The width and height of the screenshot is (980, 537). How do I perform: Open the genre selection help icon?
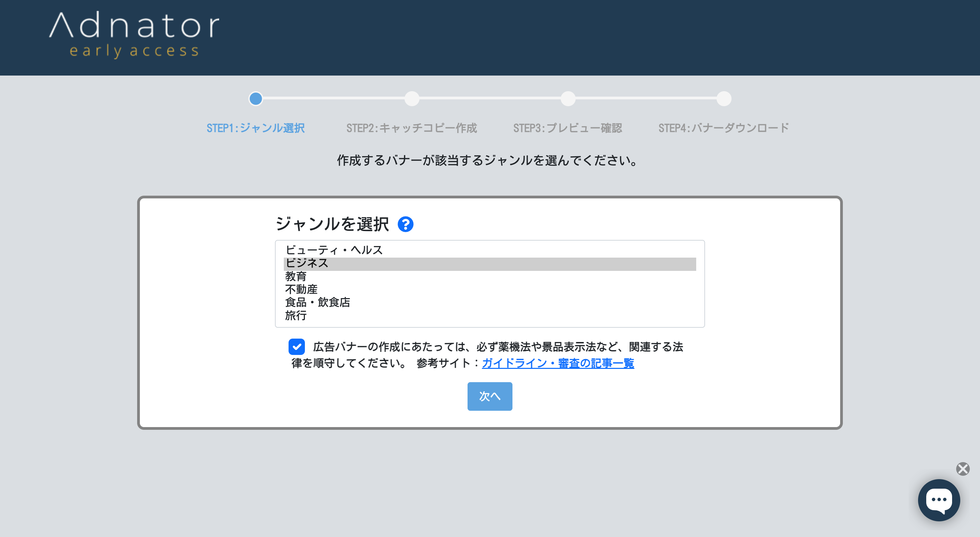[406, 224]
